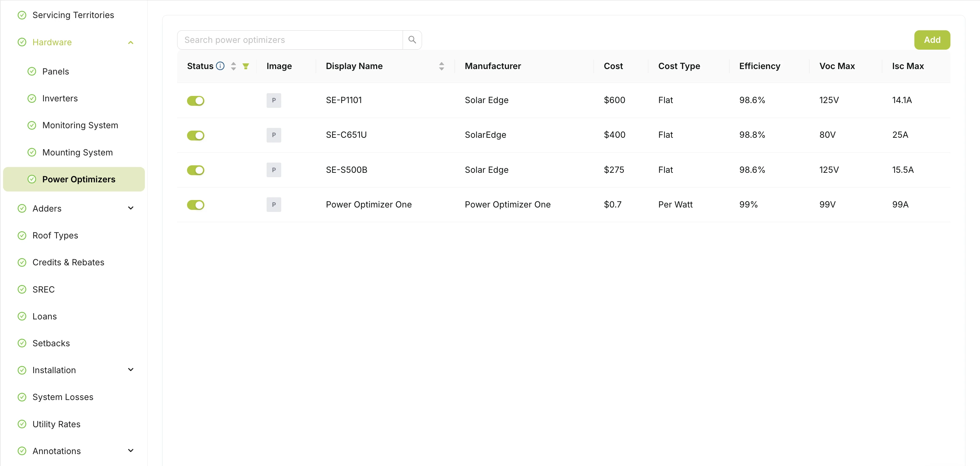Viewport: 980px width, 466px height.
Task: Click the $275 cost cell
Action: click(x=614, y=170)
